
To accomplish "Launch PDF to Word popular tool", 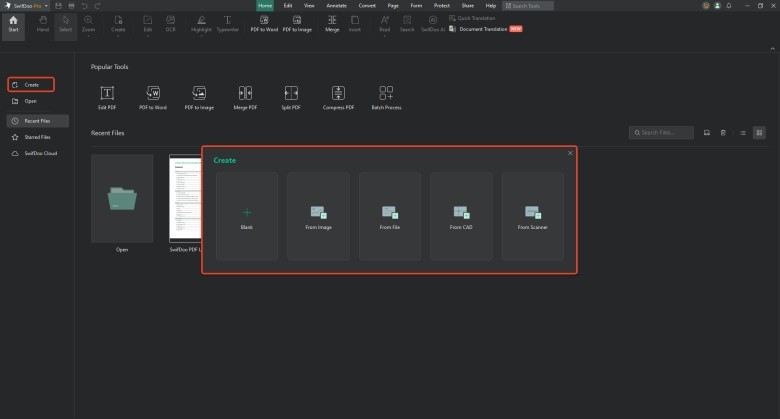I will click(153, 98).
